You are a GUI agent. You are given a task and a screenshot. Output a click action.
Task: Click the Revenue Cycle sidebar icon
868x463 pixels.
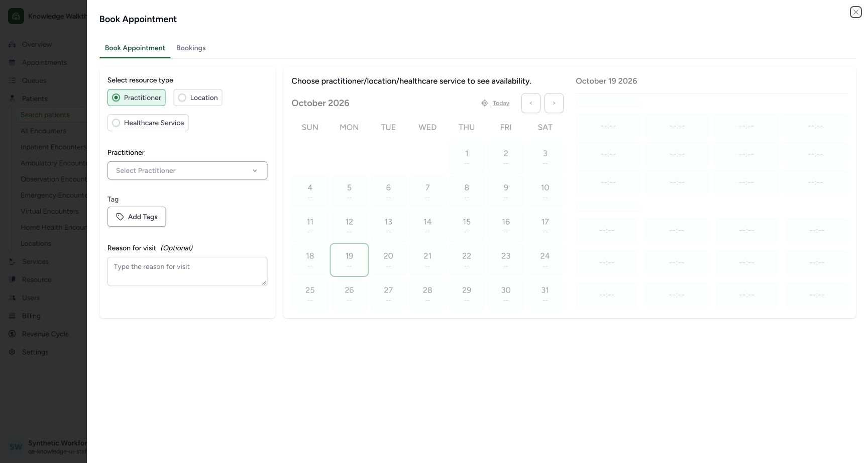12,334
